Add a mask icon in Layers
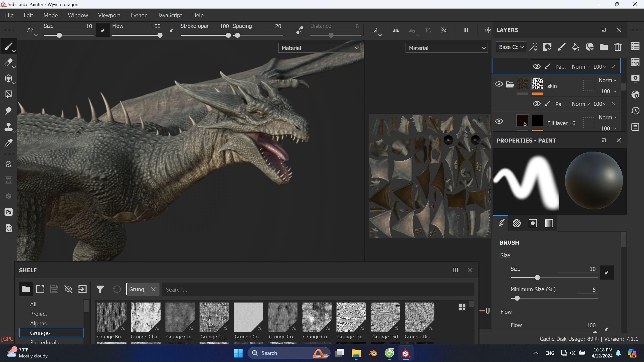This screenshot has width=644, height=362. click(547, 47)
